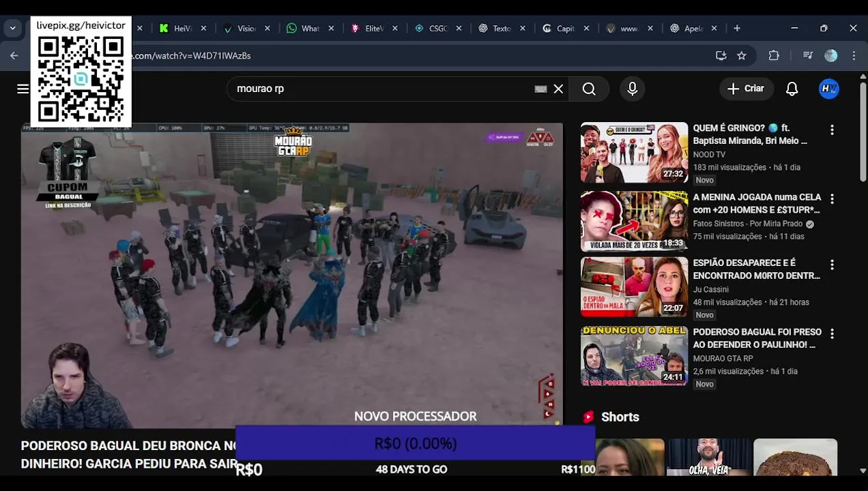Open MOURAO GTA RP channel link

pos(723,359)
